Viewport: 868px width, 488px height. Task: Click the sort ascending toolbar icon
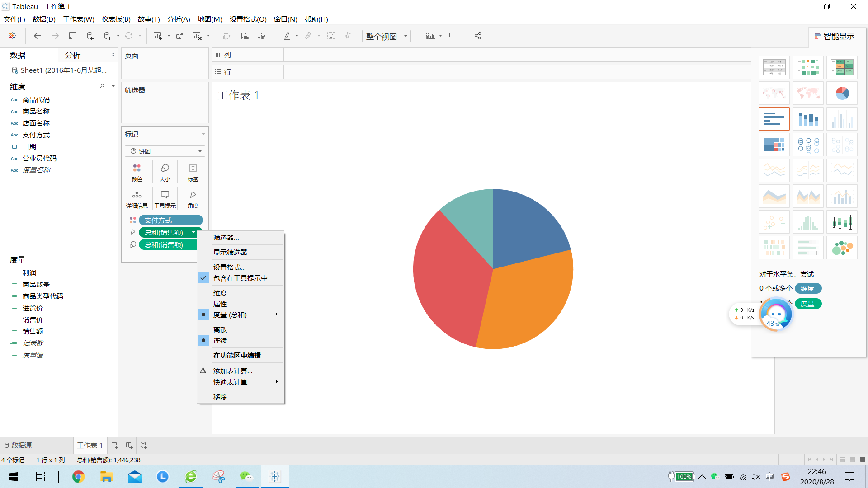(x=244, y=36)
